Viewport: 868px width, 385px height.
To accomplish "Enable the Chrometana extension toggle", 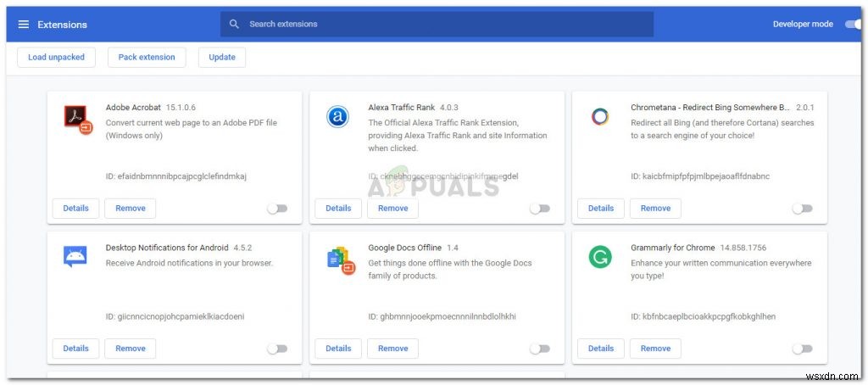I will click(802, 209).
